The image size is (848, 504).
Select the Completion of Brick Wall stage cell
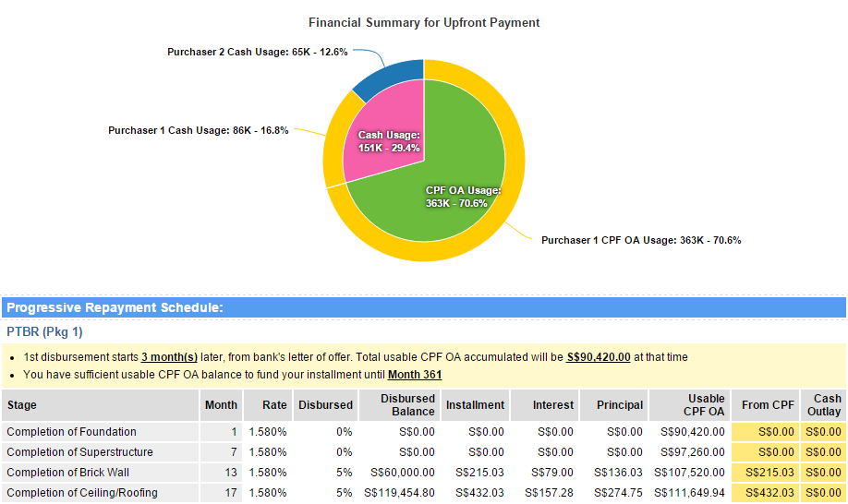click(x=69, y=473)
